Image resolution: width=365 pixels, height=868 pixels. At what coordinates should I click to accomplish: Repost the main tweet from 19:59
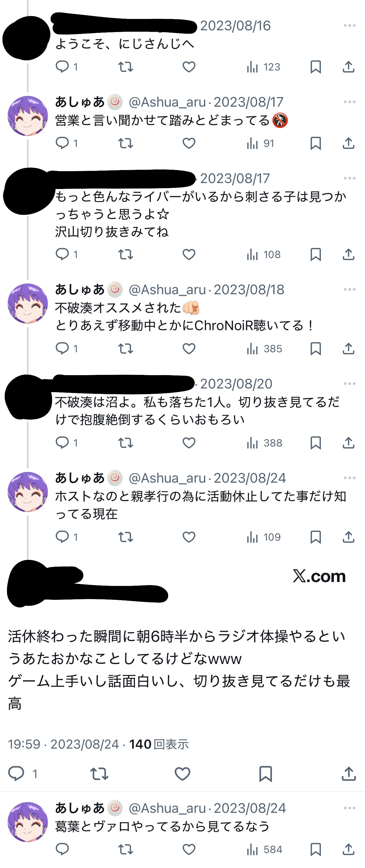coord(99,774)
